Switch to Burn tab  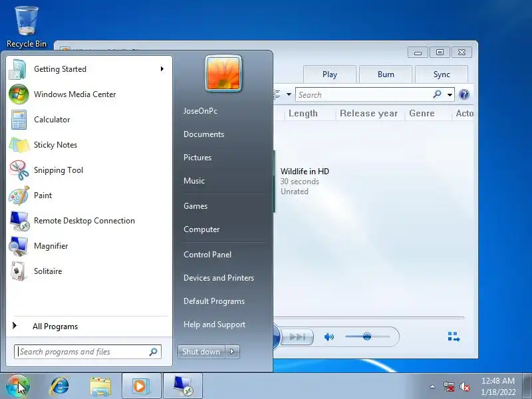(386, 74)
